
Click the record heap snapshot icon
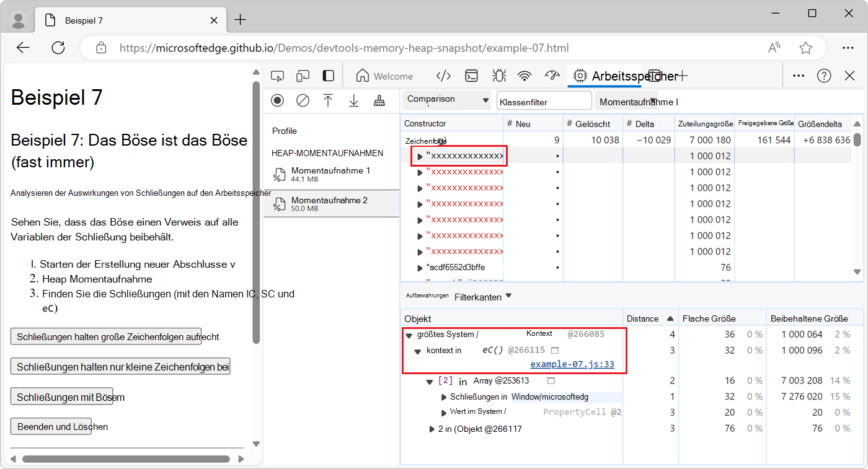277,100
